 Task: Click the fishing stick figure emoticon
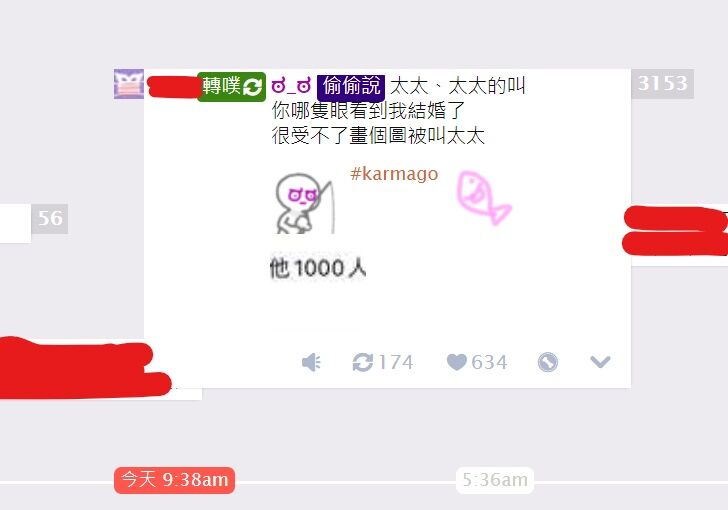pos(305,203)
